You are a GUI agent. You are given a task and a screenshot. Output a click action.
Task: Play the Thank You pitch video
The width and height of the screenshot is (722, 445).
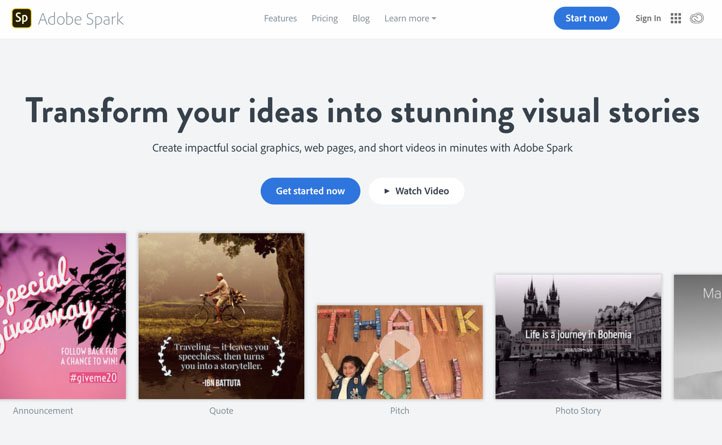click(x=400, y=351)
